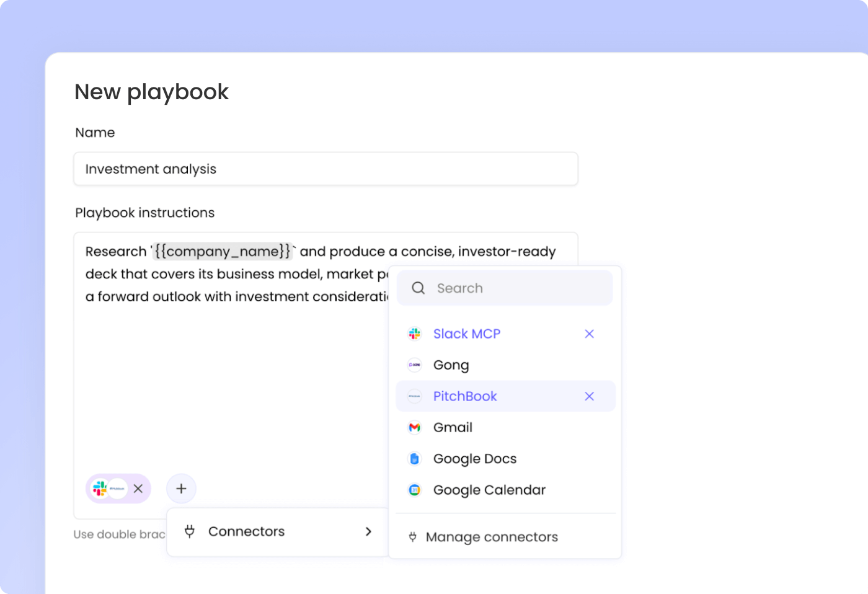The image size is (868, 594).
Task: Click the magnifier icon in the search box
Action: [418, 288]
